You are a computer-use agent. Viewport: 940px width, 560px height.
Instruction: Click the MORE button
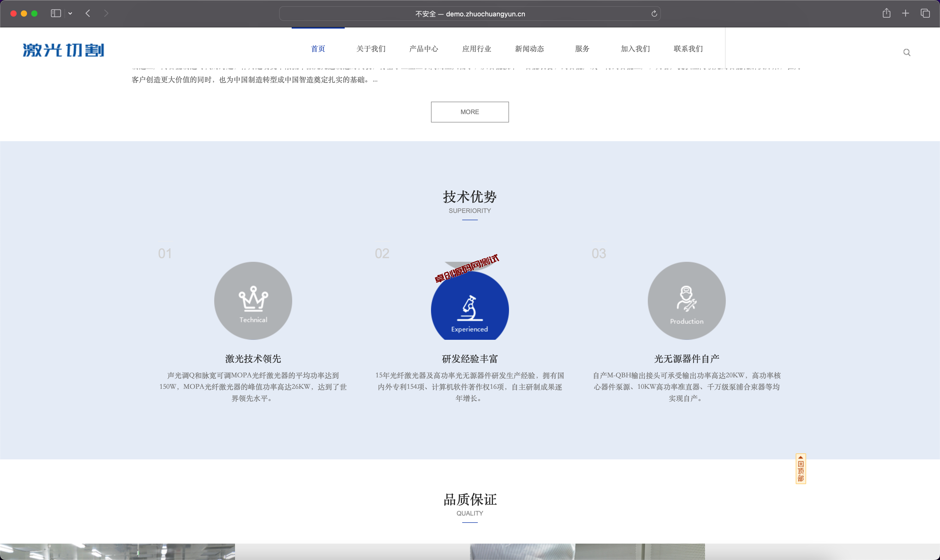click(470, 112)
